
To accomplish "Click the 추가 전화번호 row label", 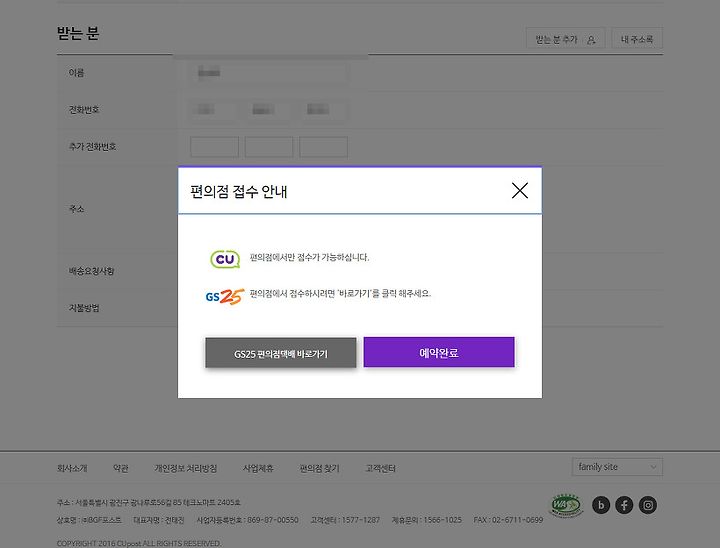I will [x=92, y=147].
